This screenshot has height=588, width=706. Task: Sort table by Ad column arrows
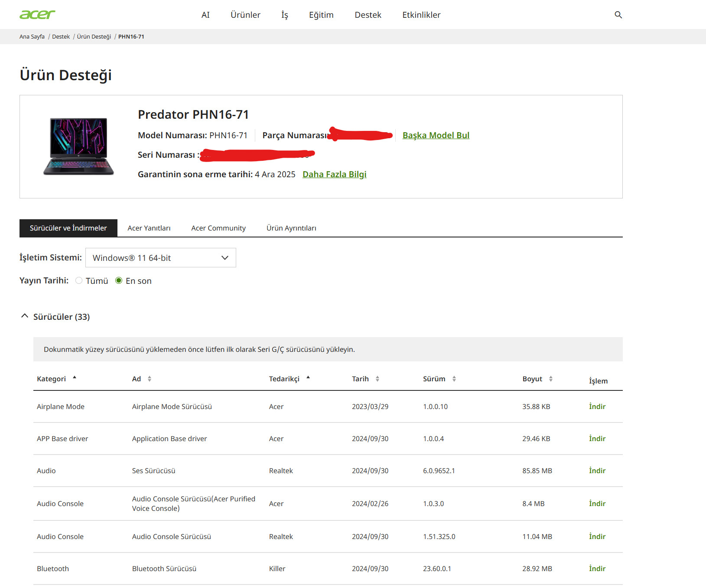150,379
